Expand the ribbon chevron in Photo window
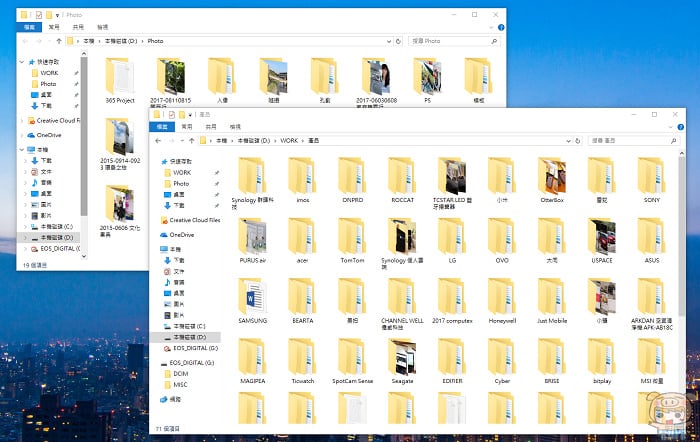Image resolution: width=700 pixels, height=442 pixels. point(491,27)
